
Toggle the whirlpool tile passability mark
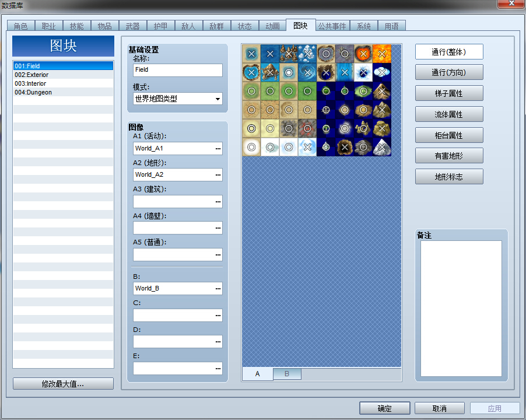coord(307,72)
